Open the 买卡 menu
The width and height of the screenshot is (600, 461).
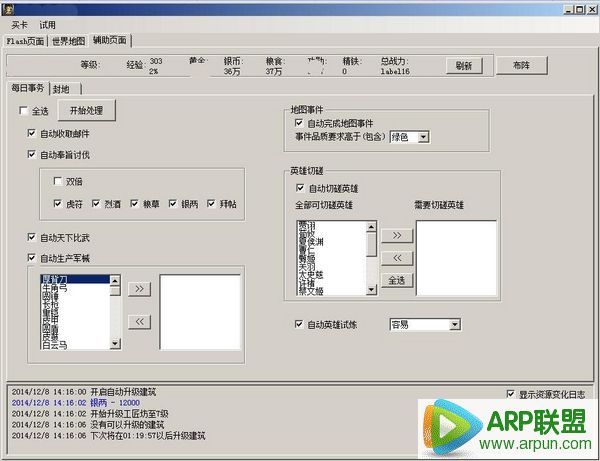tap(19, 24)
